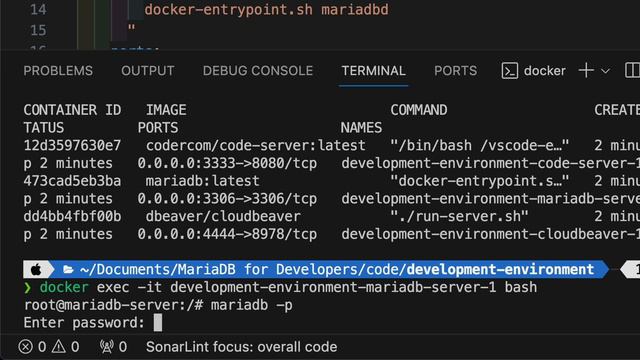
Task: Click the errors count icon in status bar
Action: pyautogui.click(x=25, y=347)
